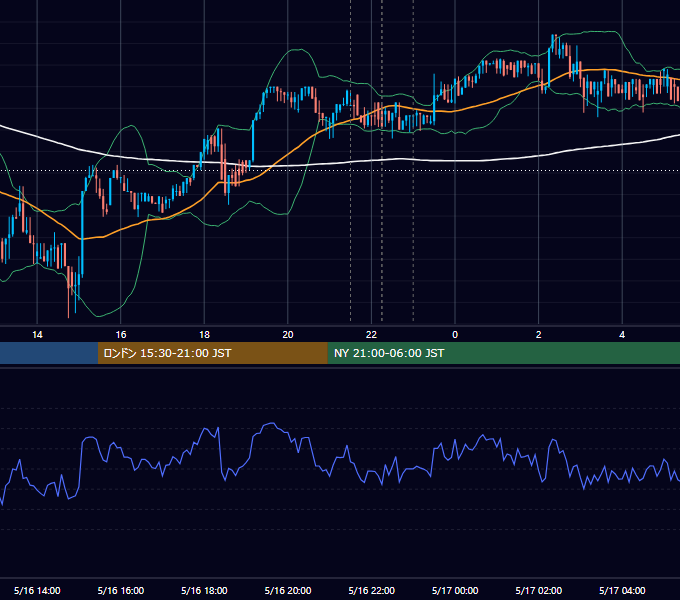Click the '20' hour label on price chart axis
This screenshot has height=600, width=680.
(288, 335)
